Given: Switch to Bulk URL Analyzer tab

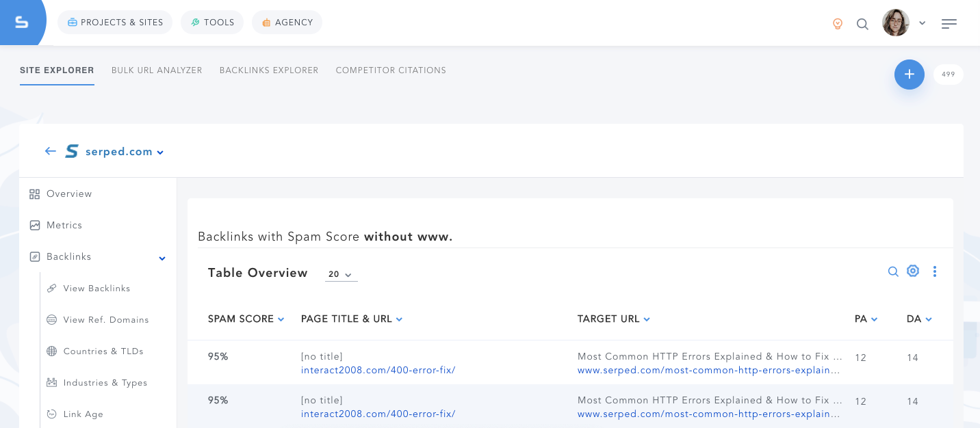Looking at the screenshot, I should tap(157, 70).
